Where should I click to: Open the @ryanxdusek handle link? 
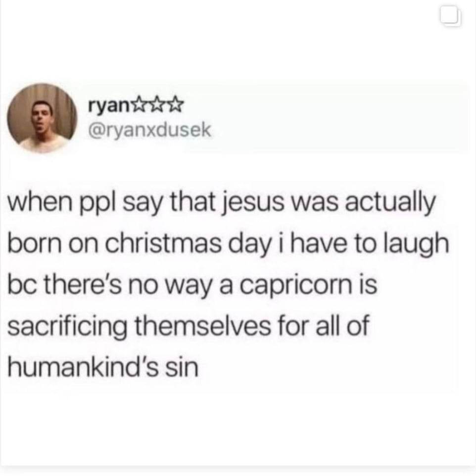tap(149, 130)
